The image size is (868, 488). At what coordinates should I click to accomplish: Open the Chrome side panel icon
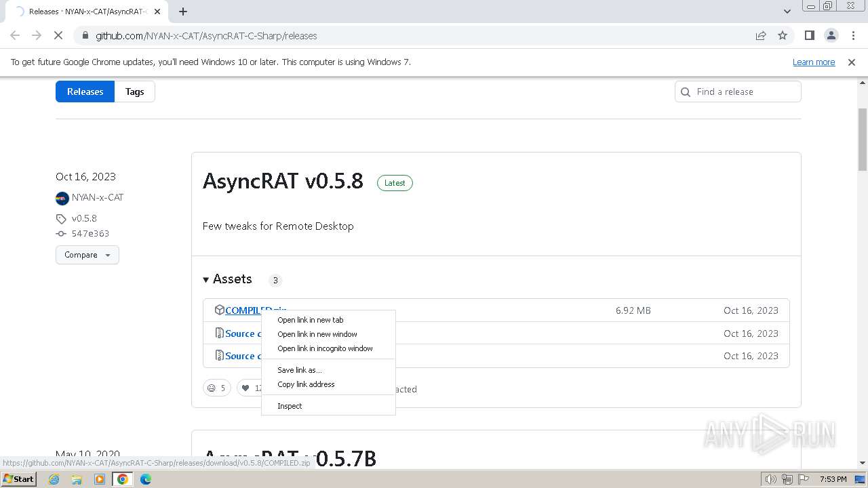(x=809, y=36)
